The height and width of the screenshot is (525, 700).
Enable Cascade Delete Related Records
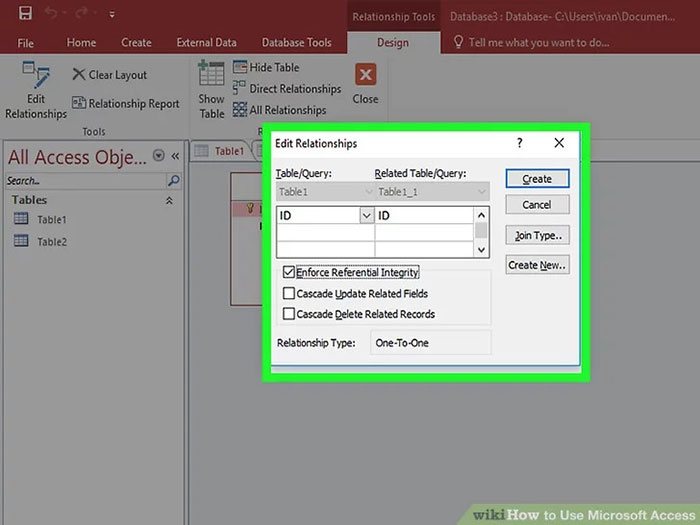click(x=289, y=314)
